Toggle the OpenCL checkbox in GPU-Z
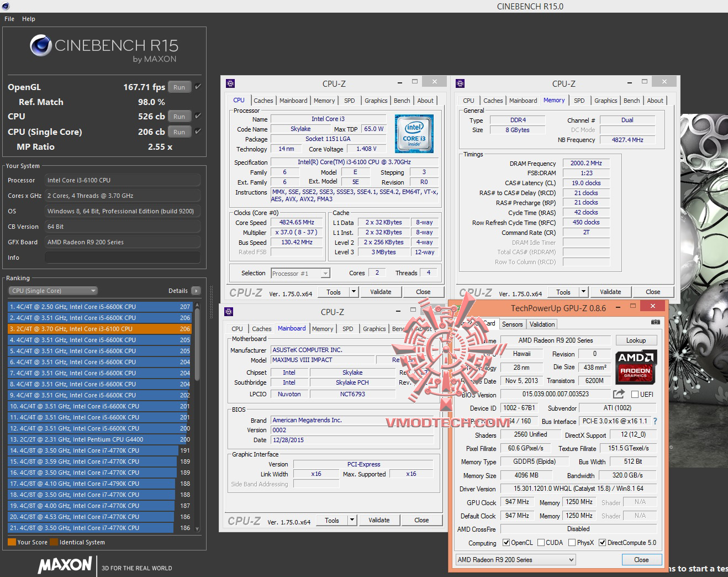The width and height of the screenshot is (728, 577). [506, 543]
